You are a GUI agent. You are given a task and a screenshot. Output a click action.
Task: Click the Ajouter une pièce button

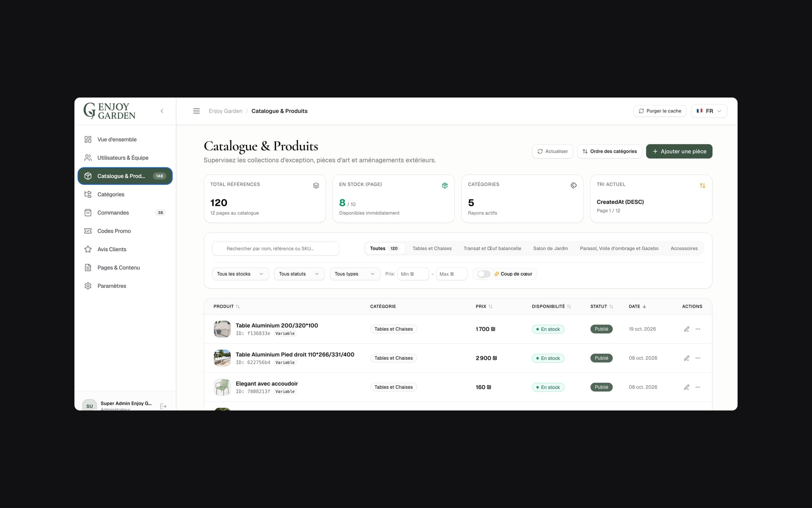679,151
